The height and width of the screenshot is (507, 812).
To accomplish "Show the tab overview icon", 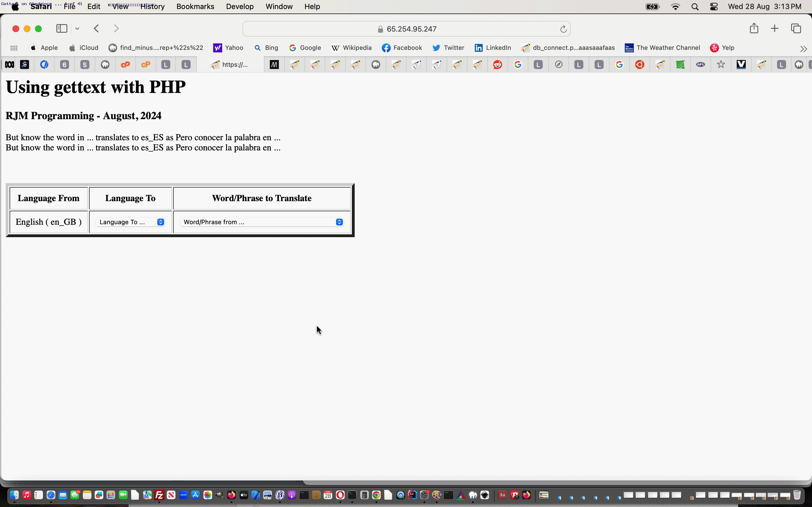I will pyautogui.click(x=796, y=28).
